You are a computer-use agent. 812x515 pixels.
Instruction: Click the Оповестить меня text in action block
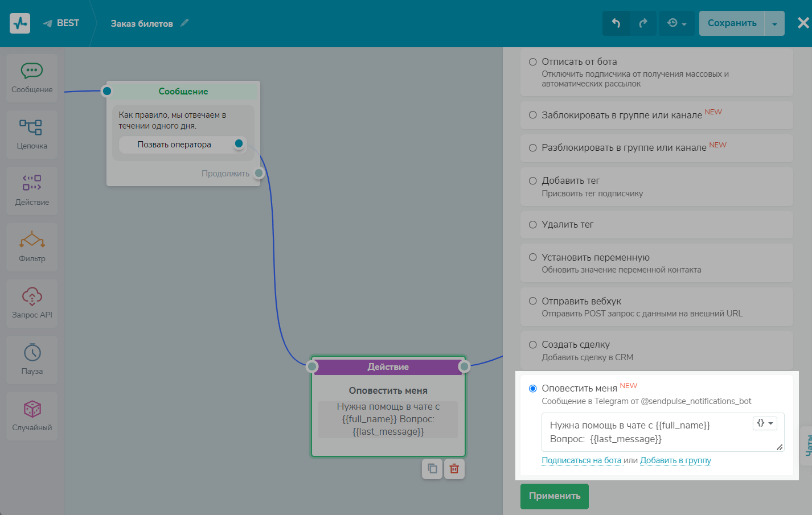point(388,391)
